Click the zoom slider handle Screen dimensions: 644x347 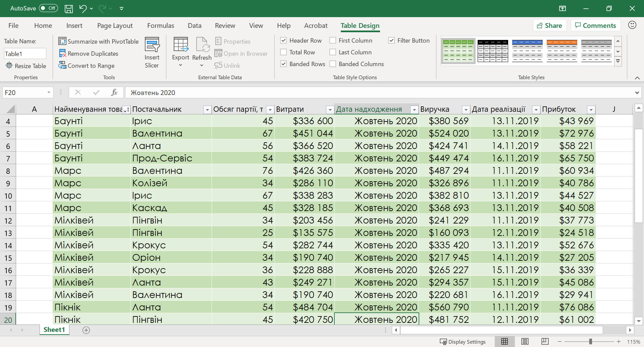coord(590,342)
